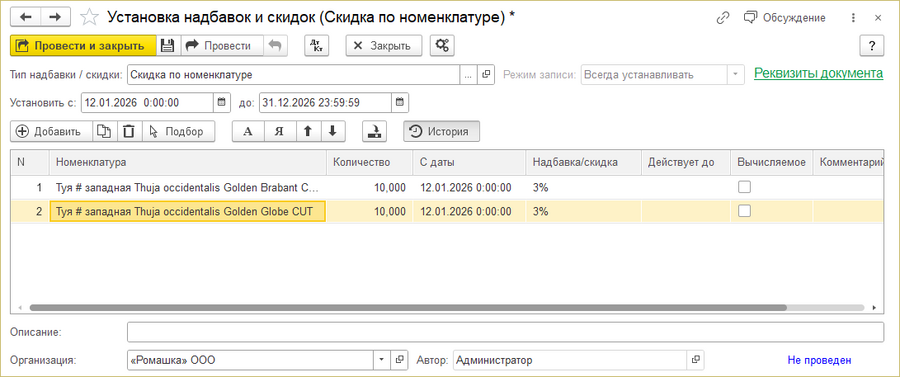Close the form with the X icon
The width and height of the screenshot is (900, 377).
878,18
